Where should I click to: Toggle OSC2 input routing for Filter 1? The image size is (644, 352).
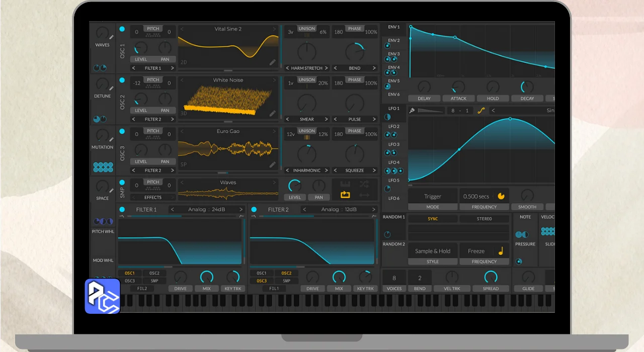tap(154, 273)
